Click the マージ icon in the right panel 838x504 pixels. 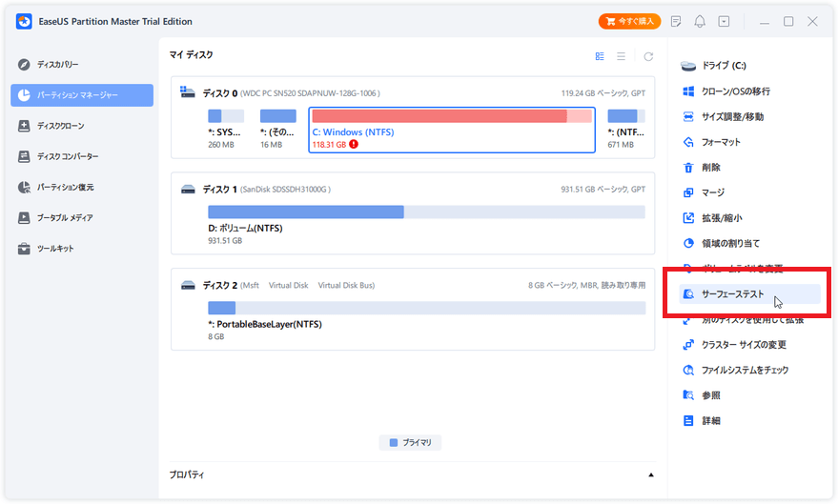point(688,192)
